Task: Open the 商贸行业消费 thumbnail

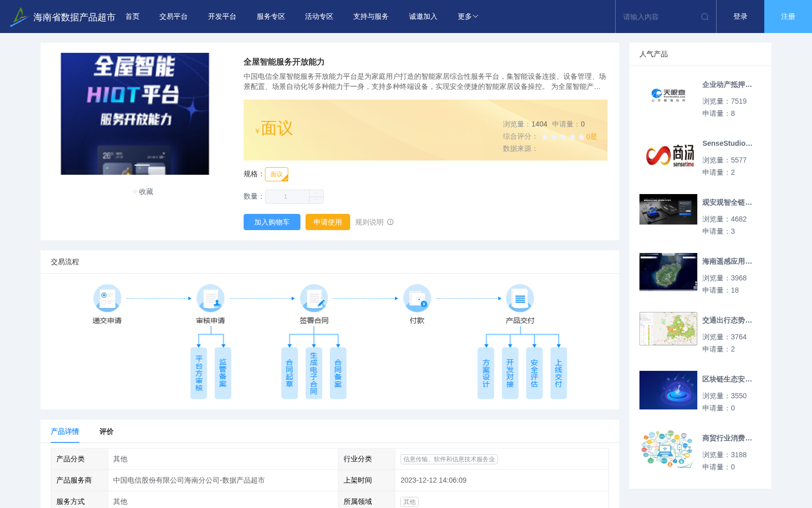Action: coord(668,449)
